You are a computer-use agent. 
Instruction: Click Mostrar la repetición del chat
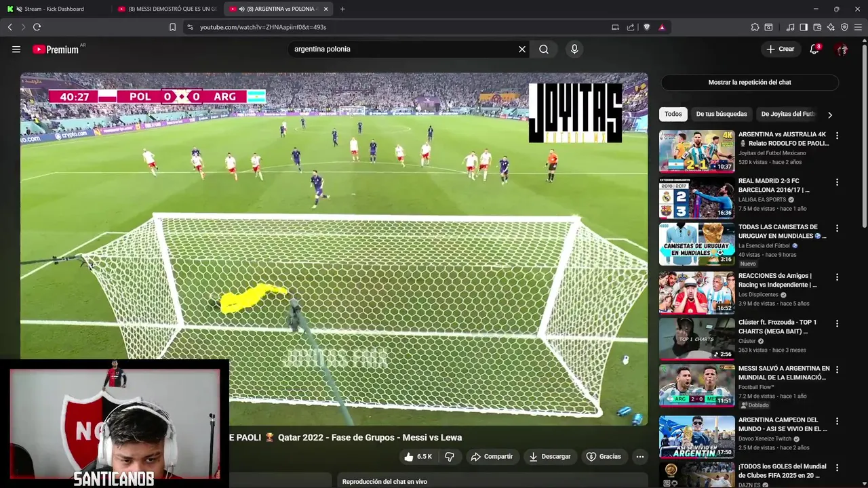pyautogui.click(x=750, y=82)
